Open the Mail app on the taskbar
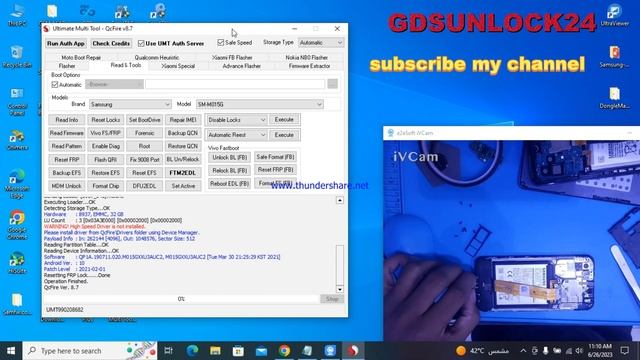Image resolution: width=640 pixels, height=360 pixels. click(261, 351)
